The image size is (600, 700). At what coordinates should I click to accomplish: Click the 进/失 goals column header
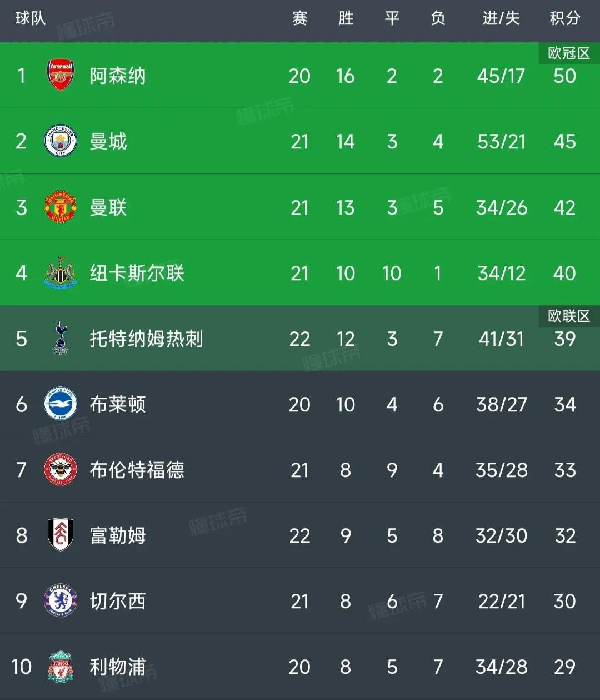click(x=501, y=19)
